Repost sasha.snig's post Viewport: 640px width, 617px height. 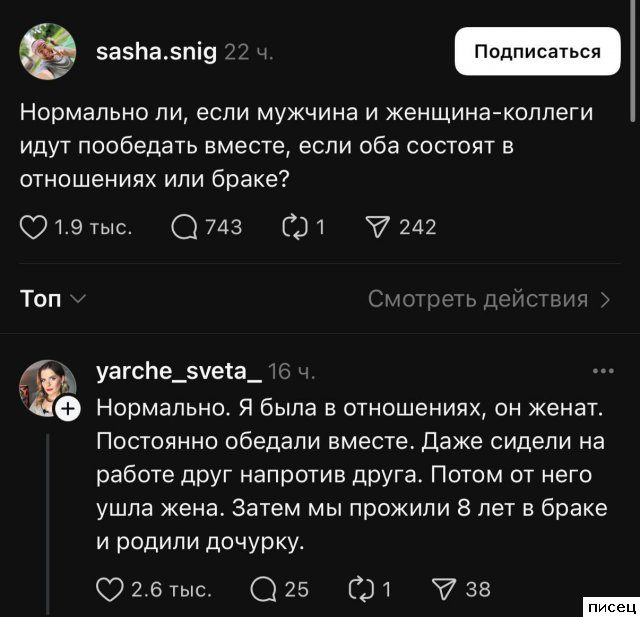[296, 228]
